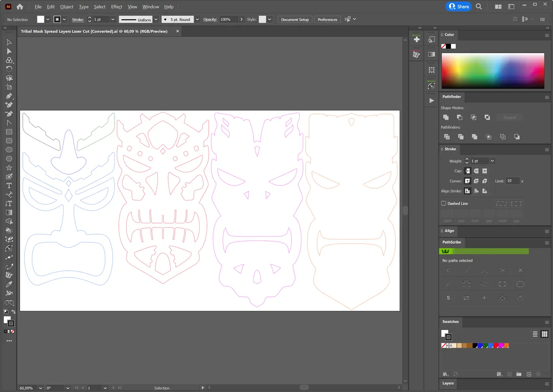Choose Bevel Join corner option

coord(485,181)
